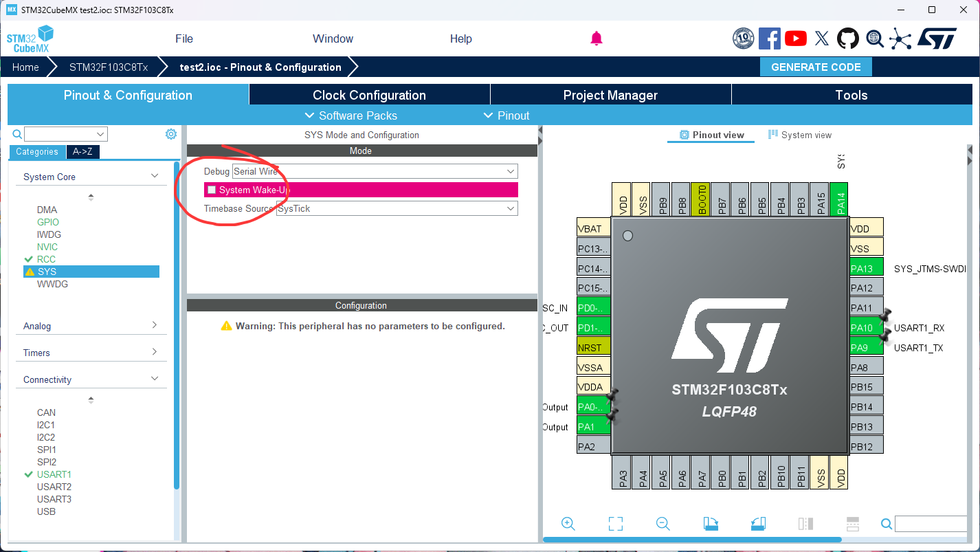The width and height of the screenshot is (980, 552).
Task: Rotate the chip view counterclockwise
Action: [757, 524]
